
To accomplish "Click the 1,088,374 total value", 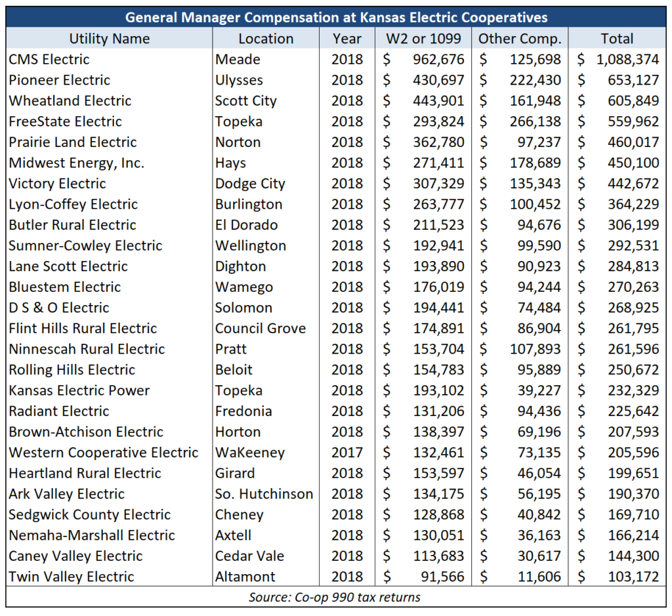I will [627, 59].
